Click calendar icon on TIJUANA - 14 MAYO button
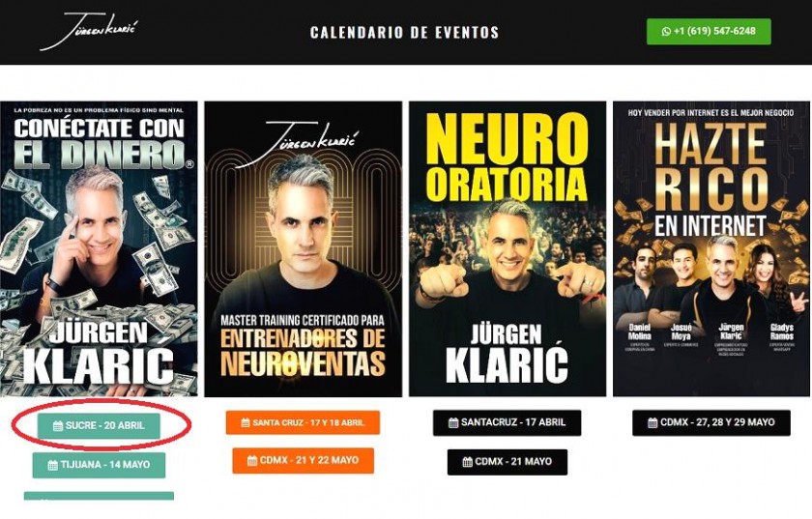 pyautogui.click(x=53, y=465)
